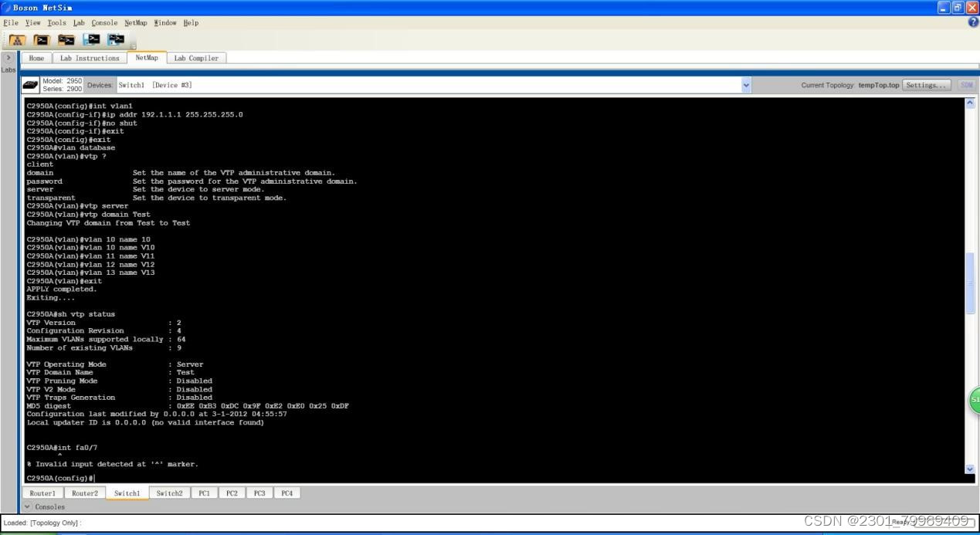This screenshot has height=535, width=980.
Task: Expand the Labs side panel arrow
Action: point(8,56)
